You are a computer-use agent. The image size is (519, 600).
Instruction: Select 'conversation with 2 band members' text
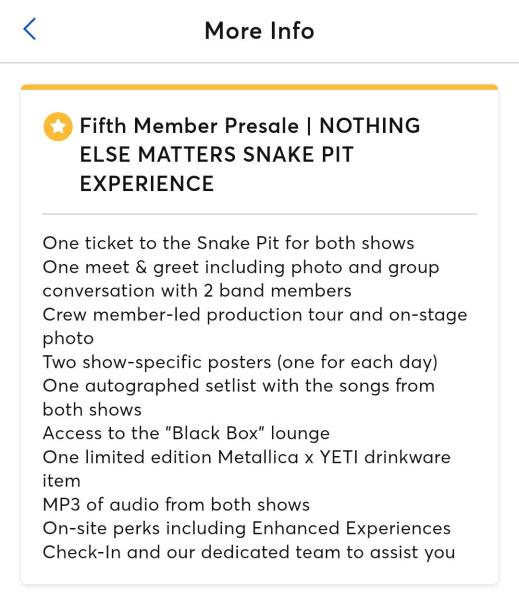coord(197,291)
